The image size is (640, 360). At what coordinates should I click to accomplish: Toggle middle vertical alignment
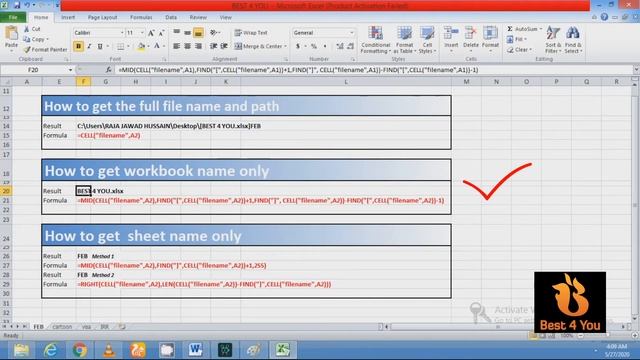(x=187, y=32)
